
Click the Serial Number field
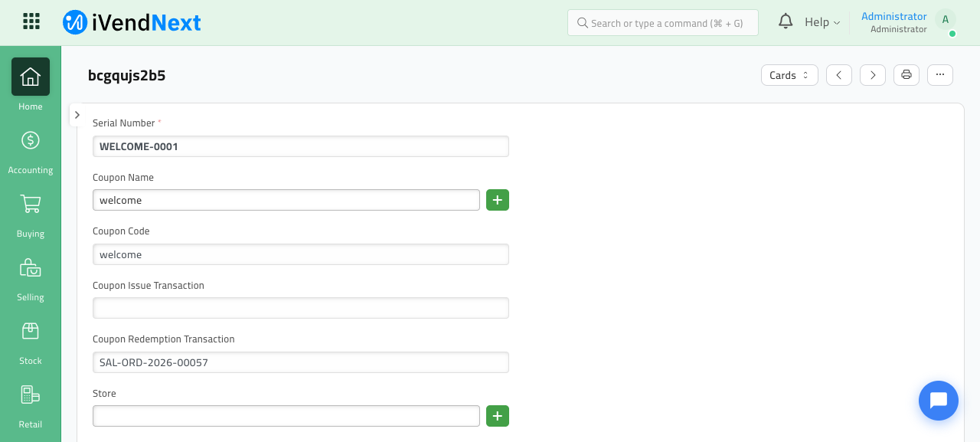[301, 146]
